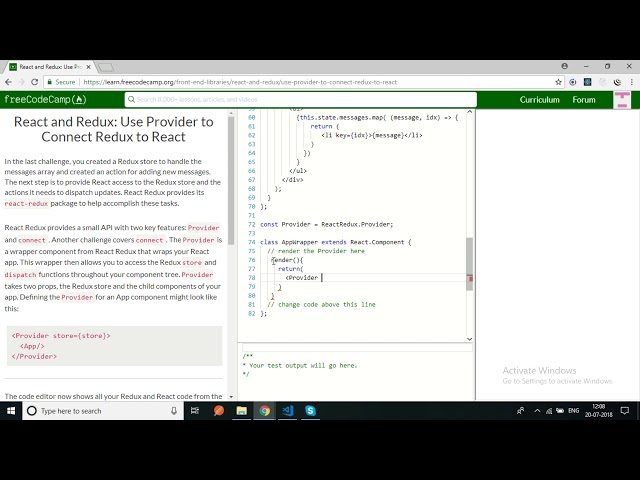Screen dimensions: 640x480
Task: Click the network icon in the system tray
Action: pyautogui.click(x=549, y=411)
